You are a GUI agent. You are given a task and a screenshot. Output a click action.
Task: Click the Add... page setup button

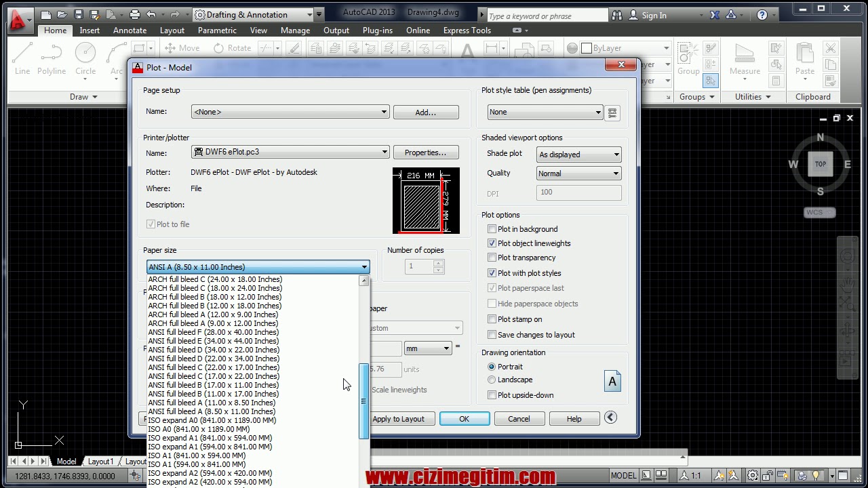coord(426,112)
